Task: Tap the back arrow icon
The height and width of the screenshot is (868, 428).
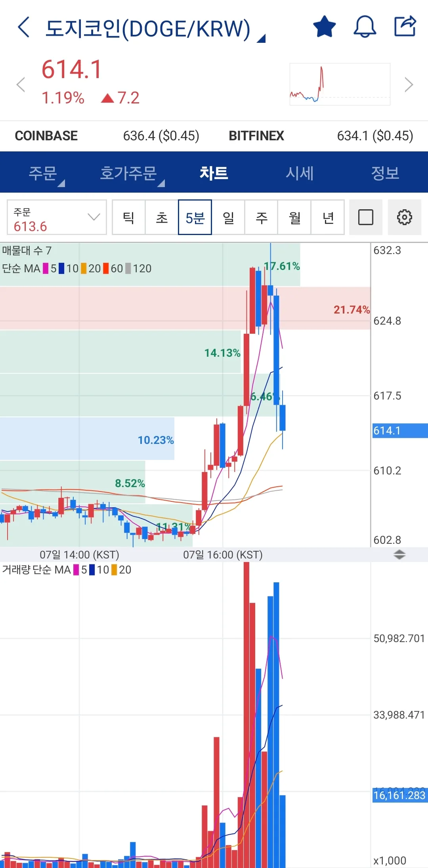Action: pos(24,27)
